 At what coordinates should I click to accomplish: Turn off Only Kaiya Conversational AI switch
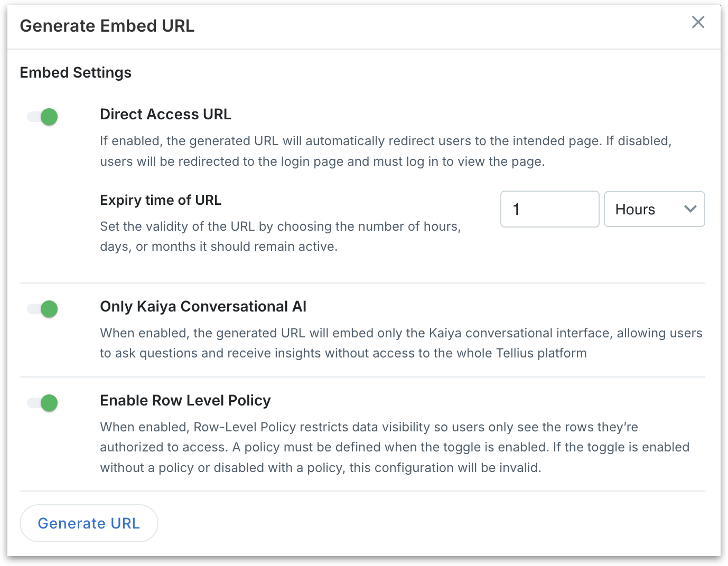pyautogui.click(x=43, y=309)
